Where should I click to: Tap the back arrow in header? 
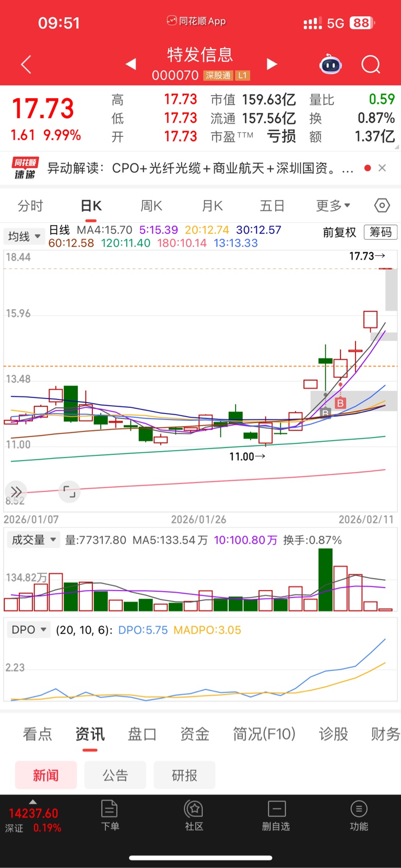(x=26, y=64)
